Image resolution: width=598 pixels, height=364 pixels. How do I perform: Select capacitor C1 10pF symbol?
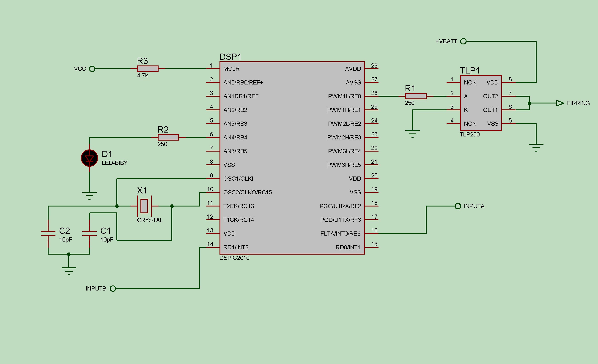tap(89, 234)
